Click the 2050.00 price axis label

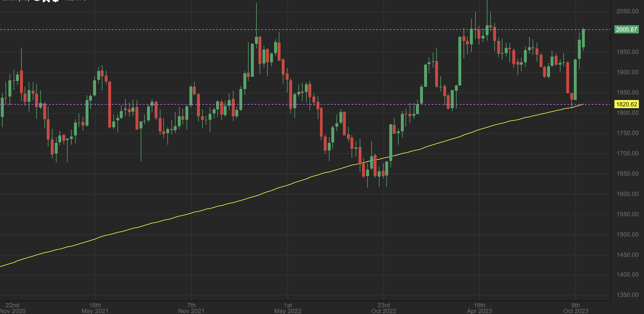[627, 11]
